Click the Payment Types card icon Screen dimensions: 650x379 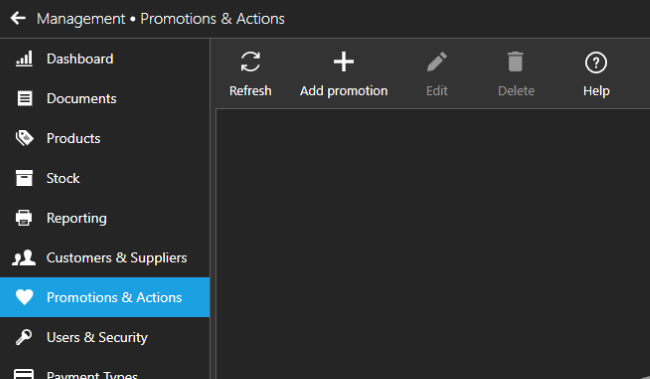tap(24, 374)
